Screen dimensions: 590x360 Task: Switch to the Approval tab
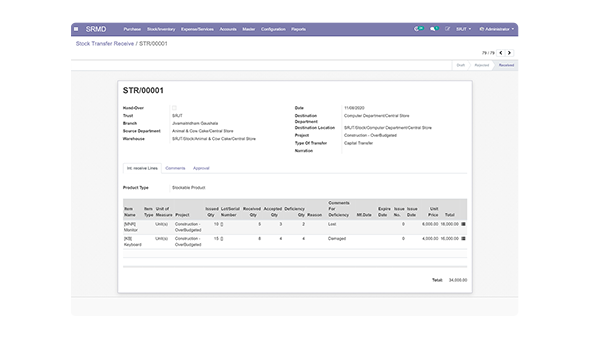point(201,168)
